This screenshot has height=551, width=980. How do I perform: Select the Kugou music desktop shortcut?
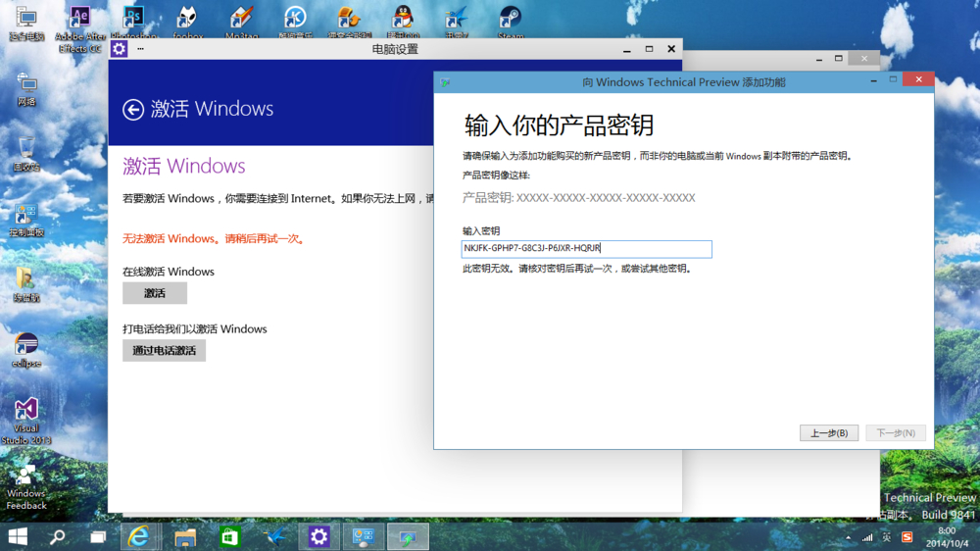[x=295, y=22]
